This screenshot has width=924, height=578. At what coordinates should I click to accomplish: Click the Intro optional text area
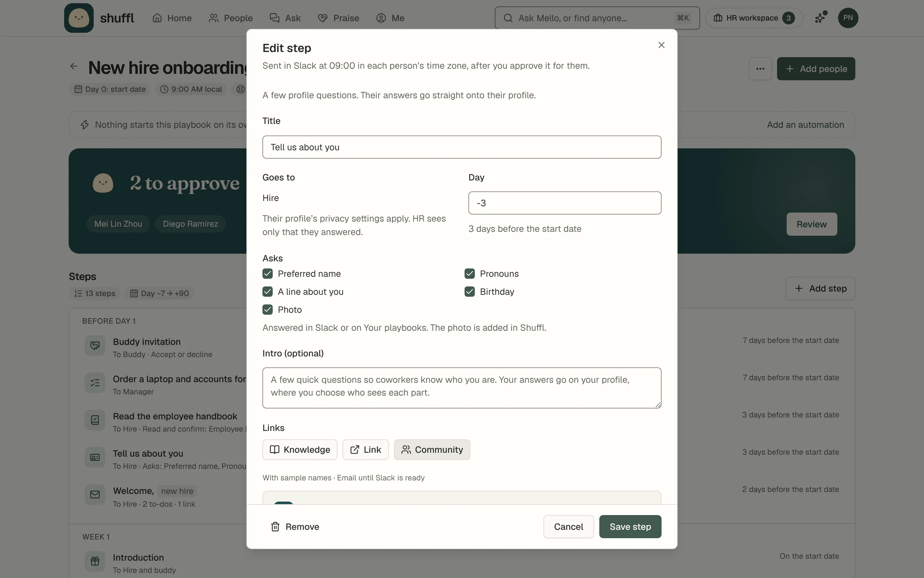tap(462, 388)
